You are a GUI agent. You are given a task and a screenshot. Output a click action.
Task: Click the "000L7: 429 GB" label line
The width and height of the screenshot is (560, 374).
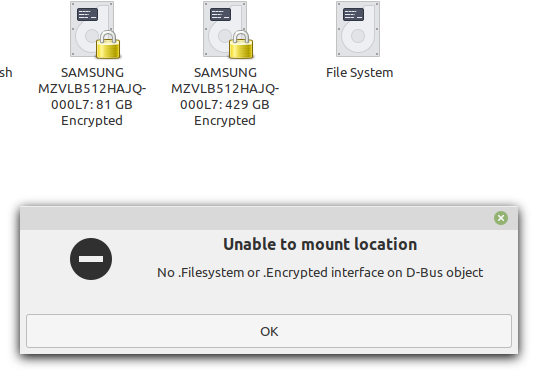click(225, 105)
